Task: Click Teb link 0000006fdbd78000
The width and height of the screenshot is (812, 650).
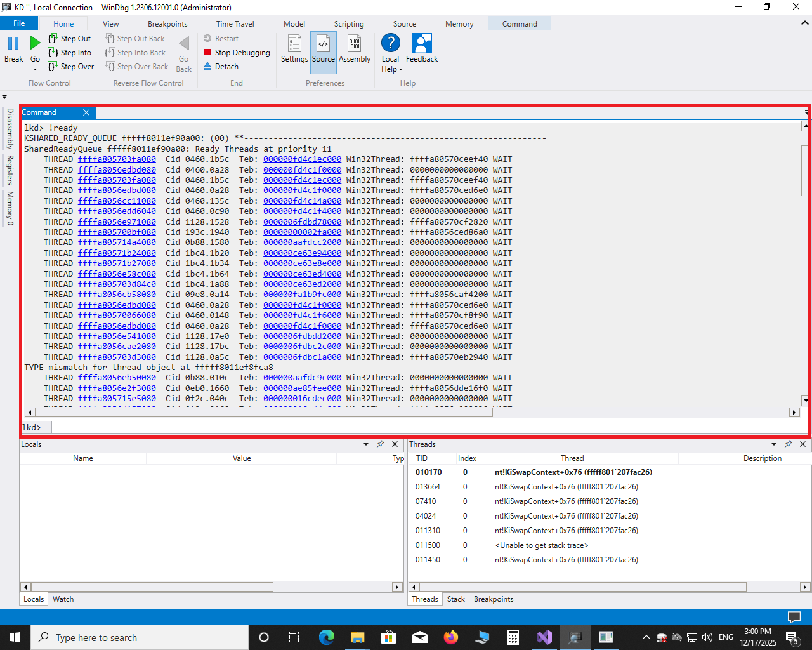Action: pyautogui.click(x=302, y=222)
